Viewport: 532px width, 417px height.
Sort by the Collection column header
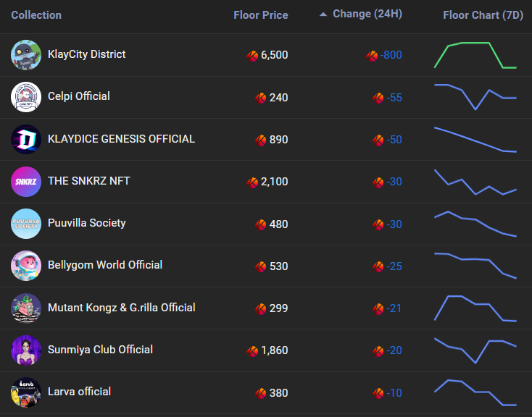click(x=36, y=15)
